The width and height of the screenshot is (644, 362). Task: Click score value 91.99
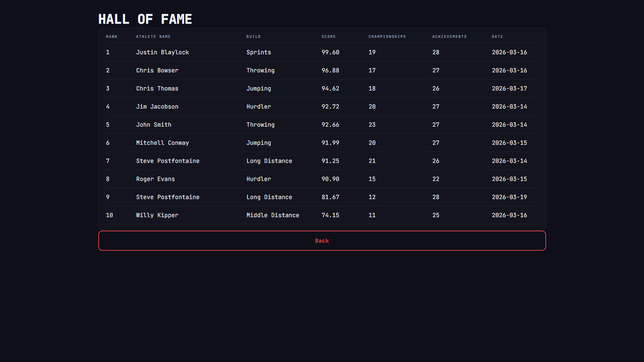point(330,143)
